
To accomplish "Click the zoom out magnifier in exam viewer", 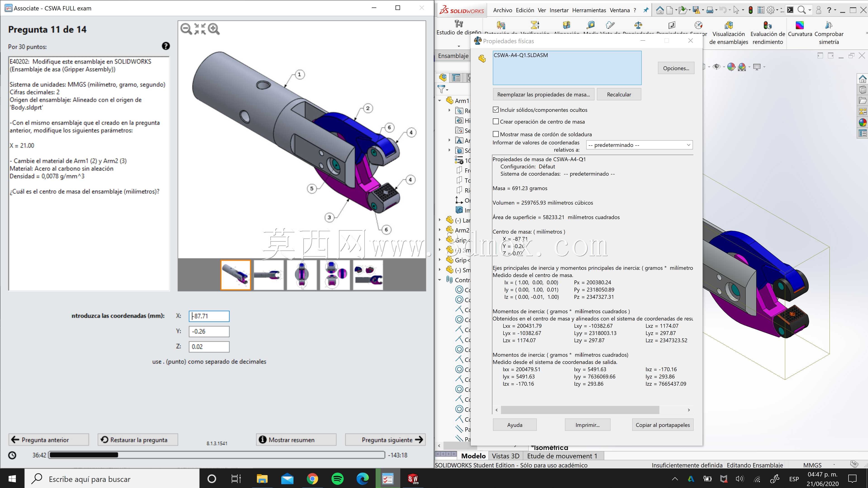I will coord(186,29).
